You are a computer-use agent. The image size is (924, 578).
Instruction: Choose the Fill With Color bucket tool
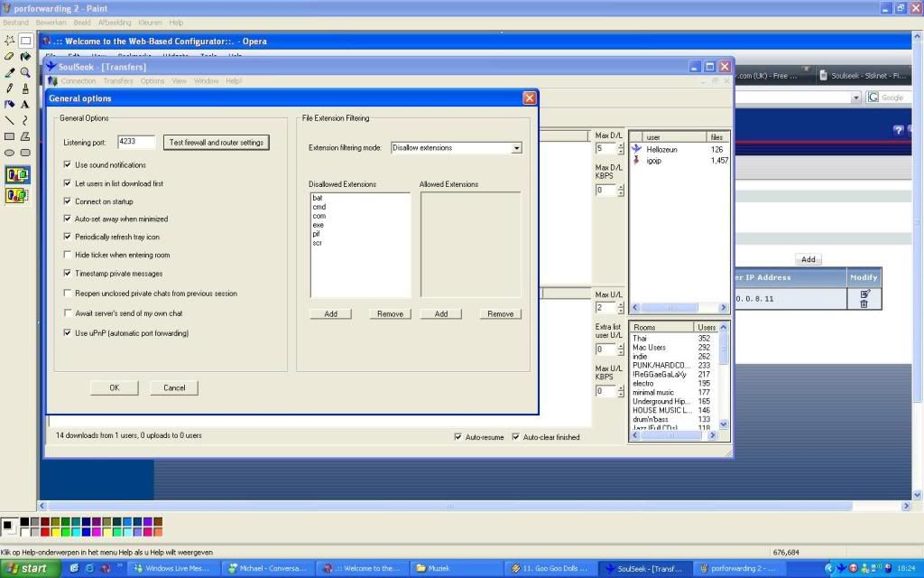(25, 57)
